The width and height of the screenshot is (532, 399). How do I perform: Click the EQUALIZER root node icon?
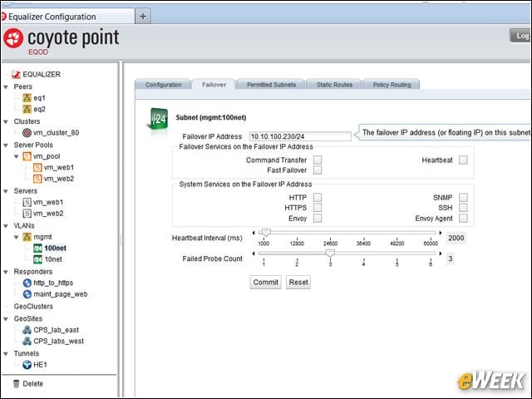point(16,74)
